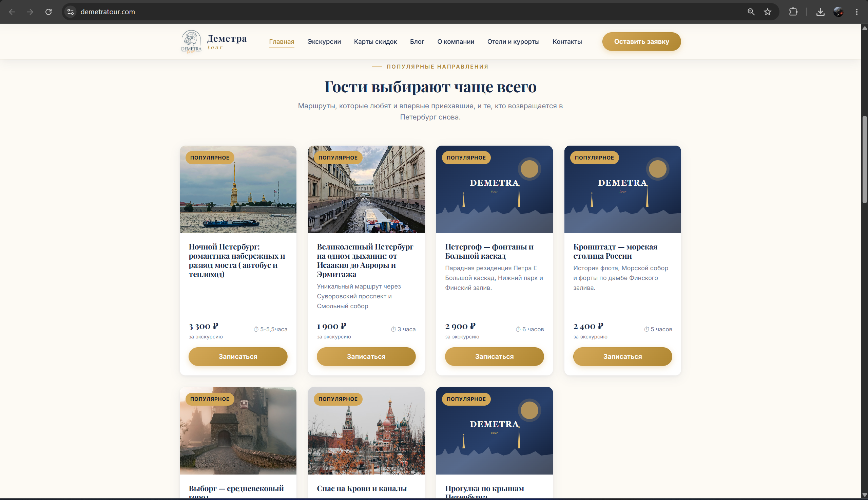Click the zoom magnifier icon in address bar
Screen dimensions: 868x500
click(x=751, y=12)
